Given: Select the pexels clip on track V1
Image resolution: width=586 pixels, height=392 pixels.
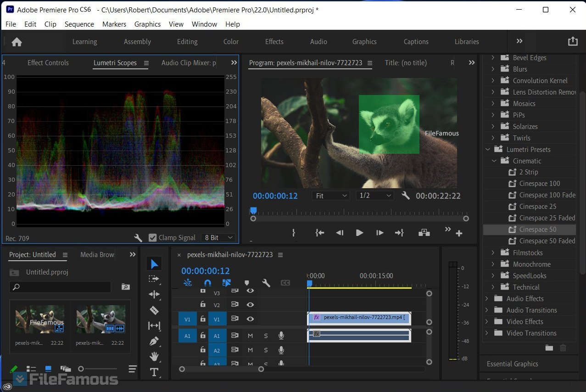Looking at the screenshot, I should click(x=359, y=318).
